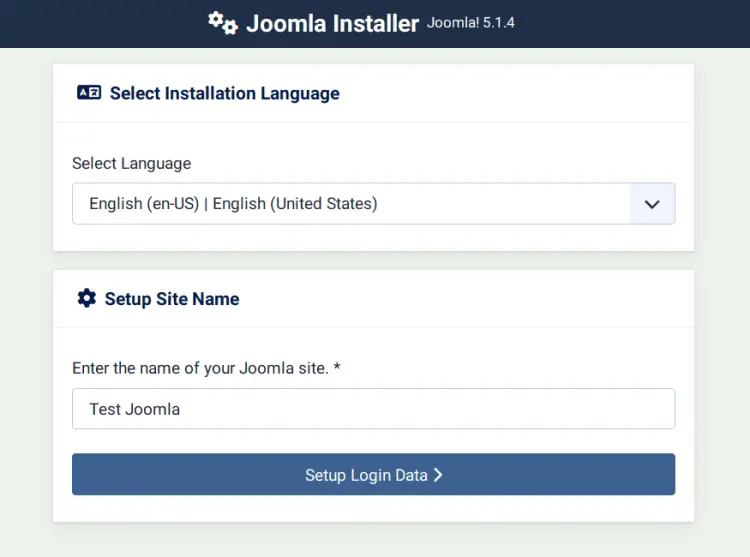This screenshot has width=750, height=557.
Task: Click the language translate icon
Action: [x=88, y=93]
